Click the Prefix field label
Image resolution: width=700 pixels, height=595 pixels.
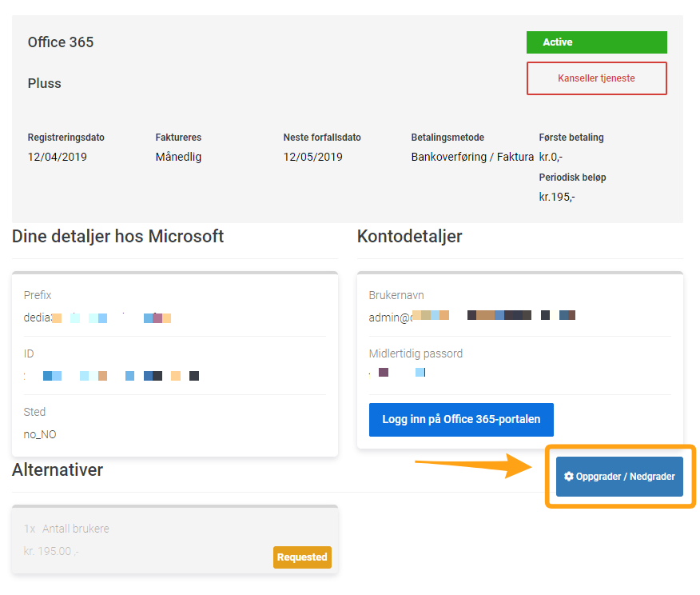(x=38, y=295)
